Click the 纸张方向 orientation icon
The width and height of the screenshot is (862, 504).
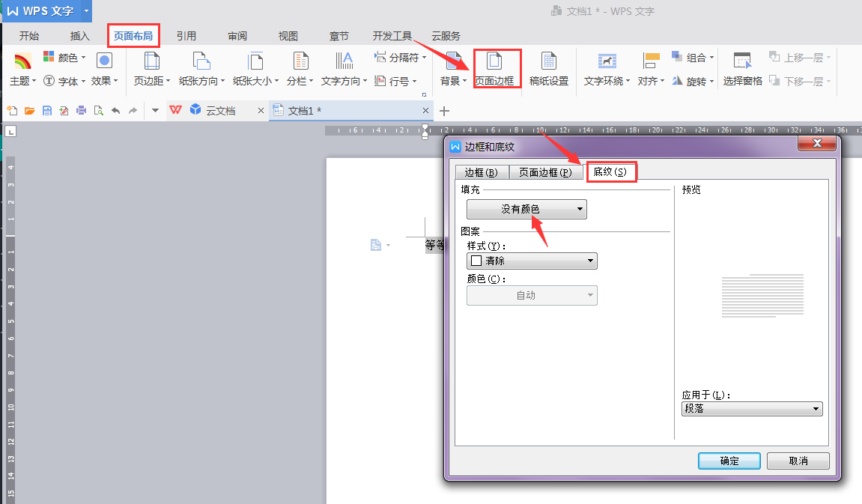coord(201,61)
